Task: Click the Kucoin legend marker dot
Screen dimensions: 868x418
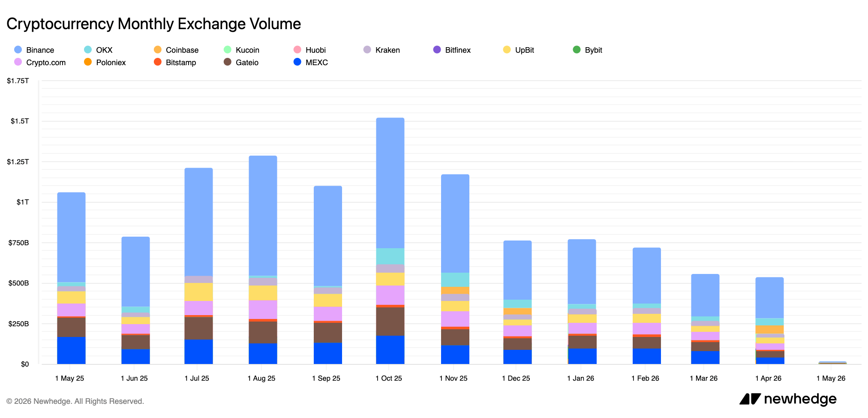Action: point(228,50)
